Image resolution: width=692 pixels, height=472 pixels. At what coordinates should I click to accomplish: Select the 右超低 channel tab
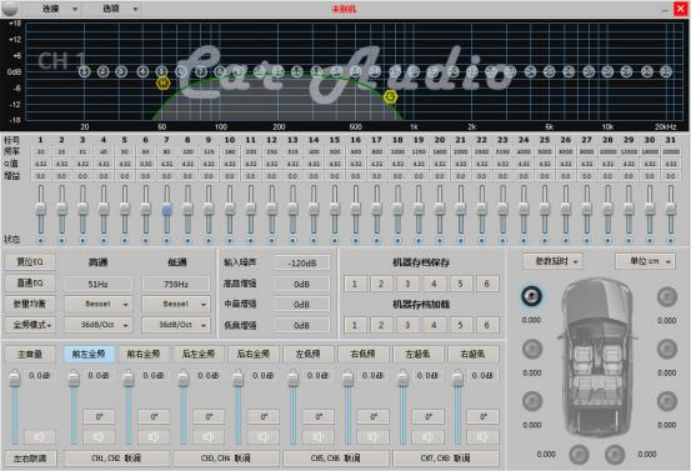tap(473, 354)
